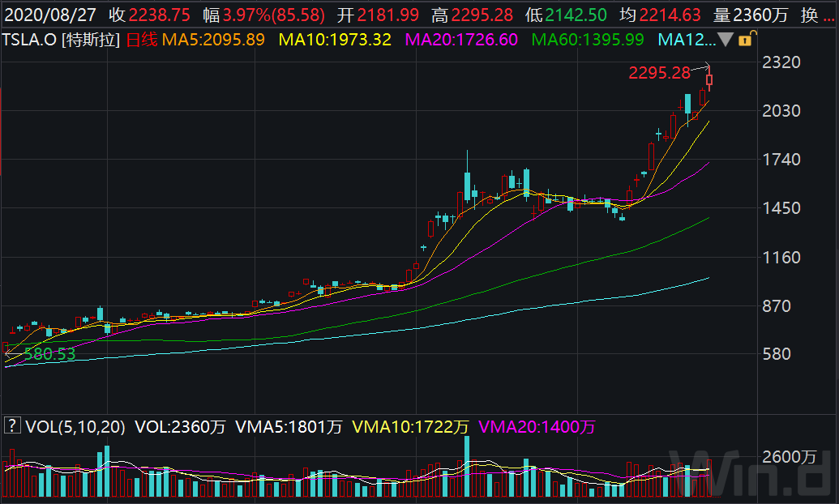839x504 pixels.
Task: Click the latest red candlestick at chart peak
Action: pos(709,79)
